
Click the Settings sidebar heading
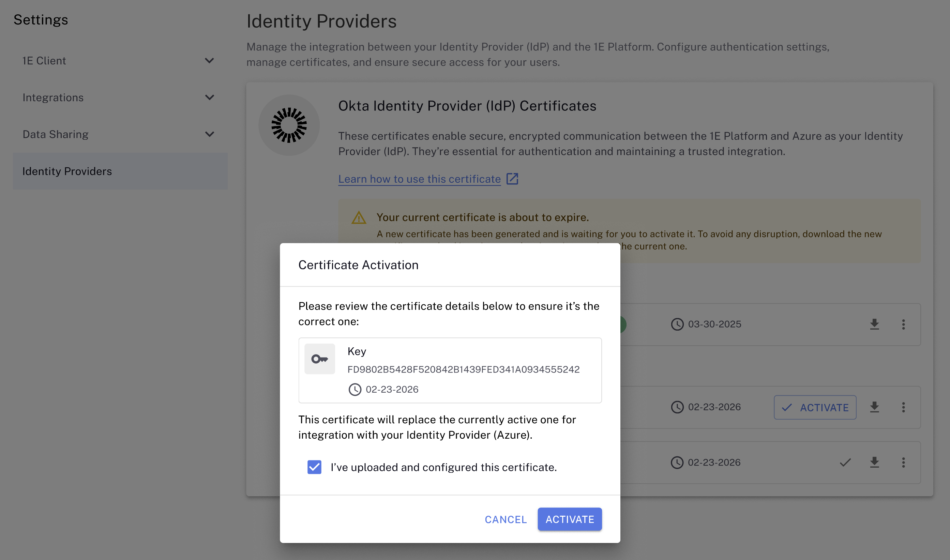pos(41,20)
